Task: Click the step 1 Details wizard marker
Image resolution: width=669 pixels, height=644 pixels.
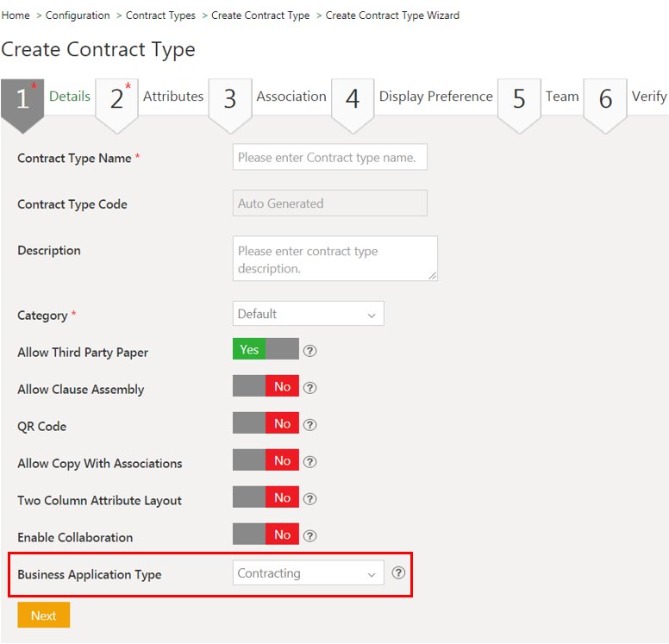Action: [x=23, y=100]
